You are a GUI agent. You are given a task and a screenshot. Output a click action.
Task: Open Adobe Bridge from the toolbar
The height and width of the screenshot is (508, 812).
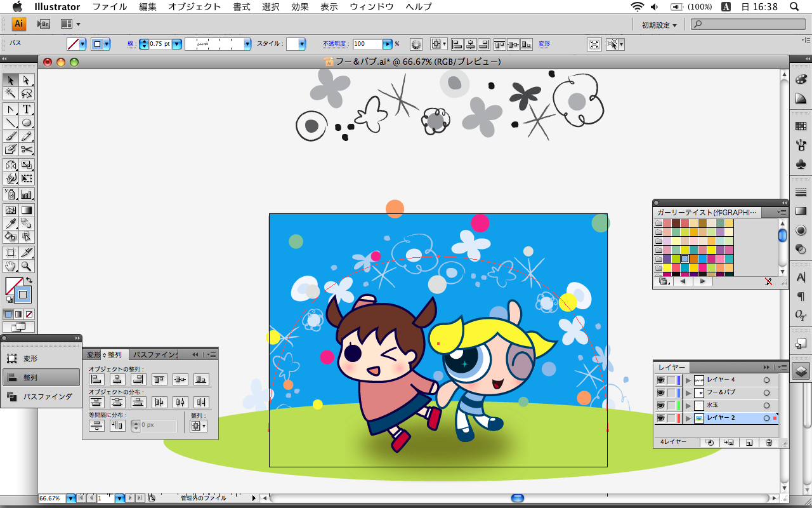tap(43, 24)
